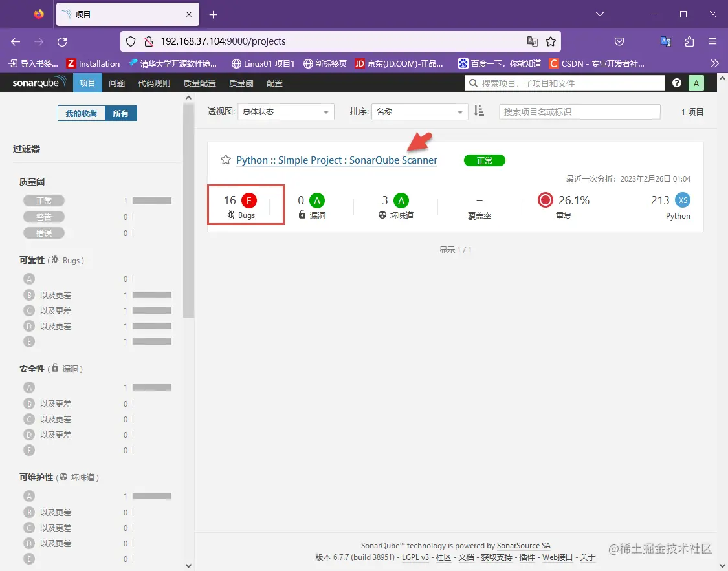Select the 项目 navigation tab

87,83
